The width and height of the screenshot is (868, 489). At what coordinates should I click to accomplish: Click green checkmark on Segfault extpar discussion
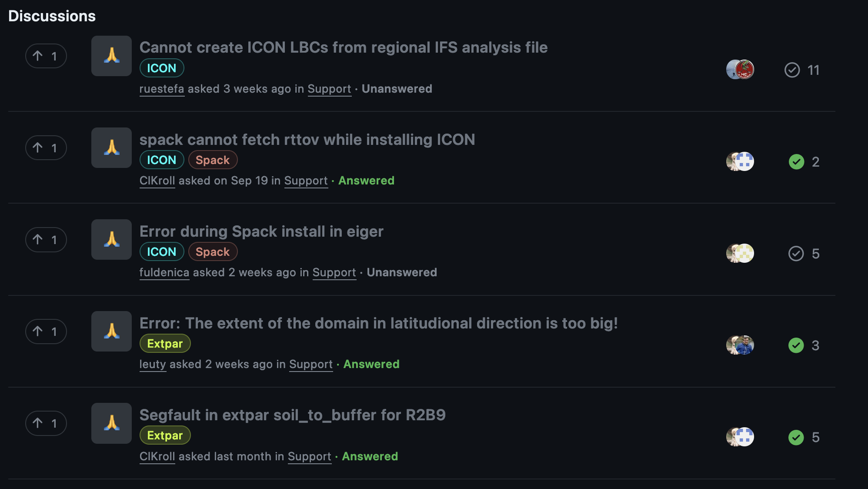(x=796, y=437)
